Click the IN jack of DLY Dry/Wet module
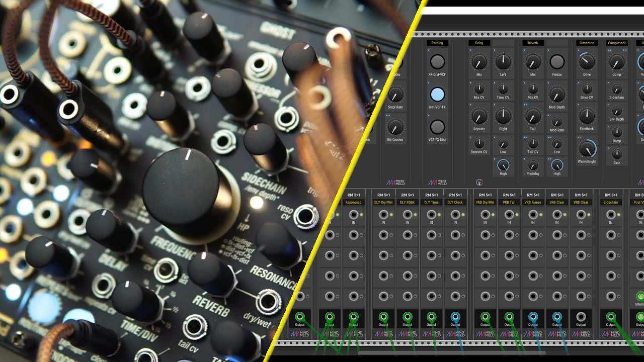Image resolution: width=644 pixels, height=362 pixels. pyautogui.click(x=383, y=215)
